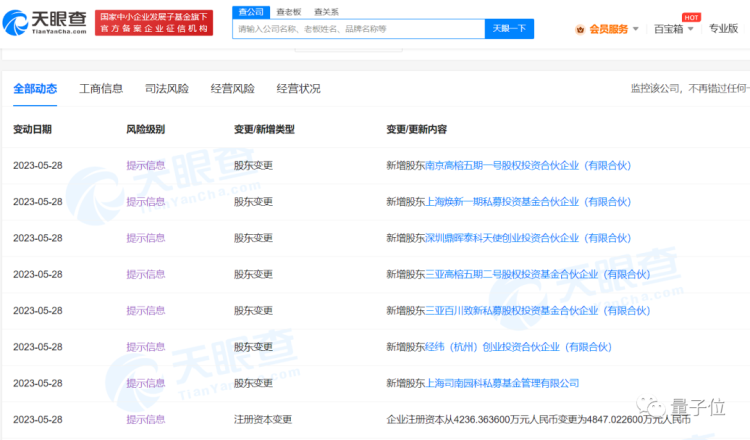This screenshot has height=440, width=750.
Task: Switch to the 查公司 search tab
Action: [250, 10]
